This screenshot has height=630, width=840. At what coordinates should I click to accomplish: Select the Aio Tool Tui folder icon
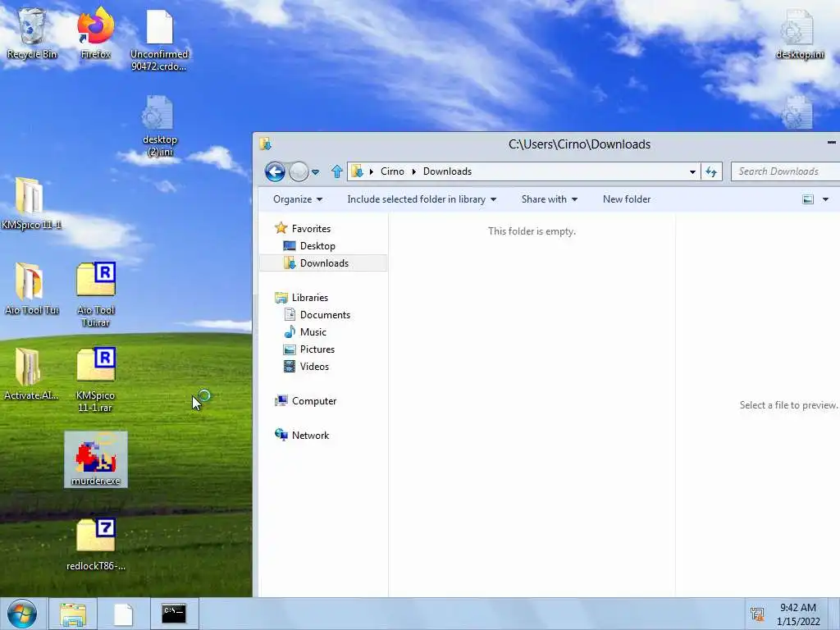[31, 288]
